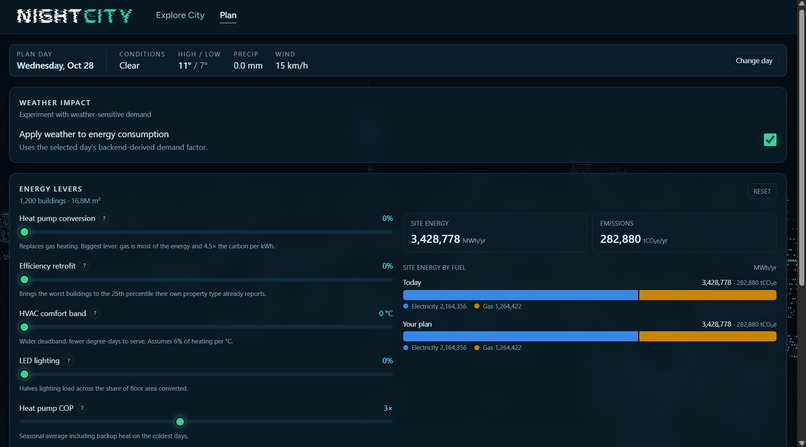
Task: Select the Plan tab
Action: coord(228,15)
